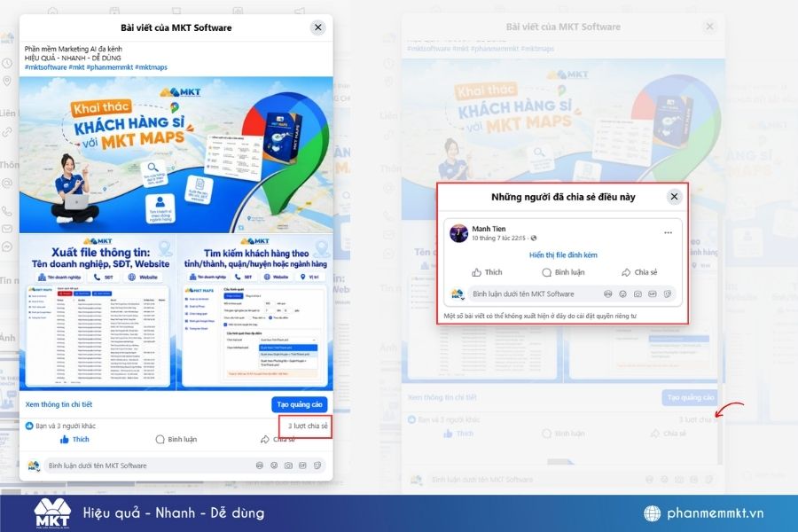Screen dimensions: 798x532
Task: Click the camera icon in share popup comment box
Action: [638, 293]
